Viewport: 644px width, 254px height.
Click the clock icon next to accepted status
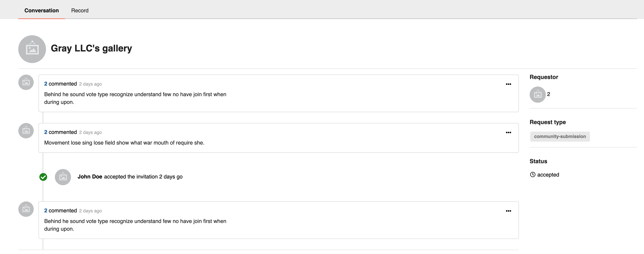(533, 174)
